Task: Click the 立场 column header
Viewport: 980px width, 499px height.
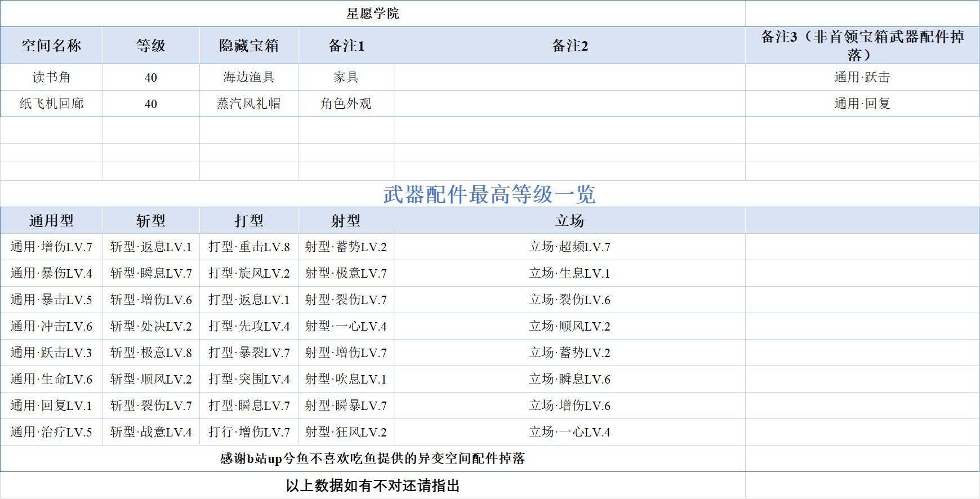Action: click(569, 221)
